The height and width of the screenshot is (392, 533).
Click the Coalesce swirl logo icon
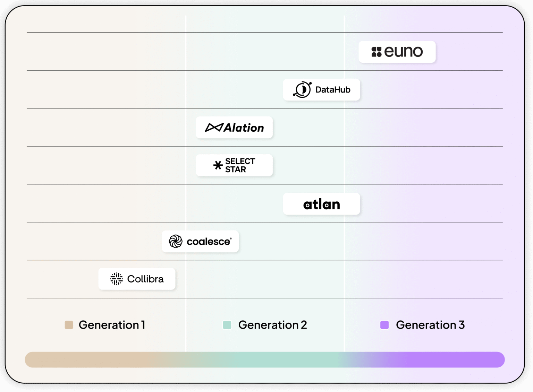176,241
